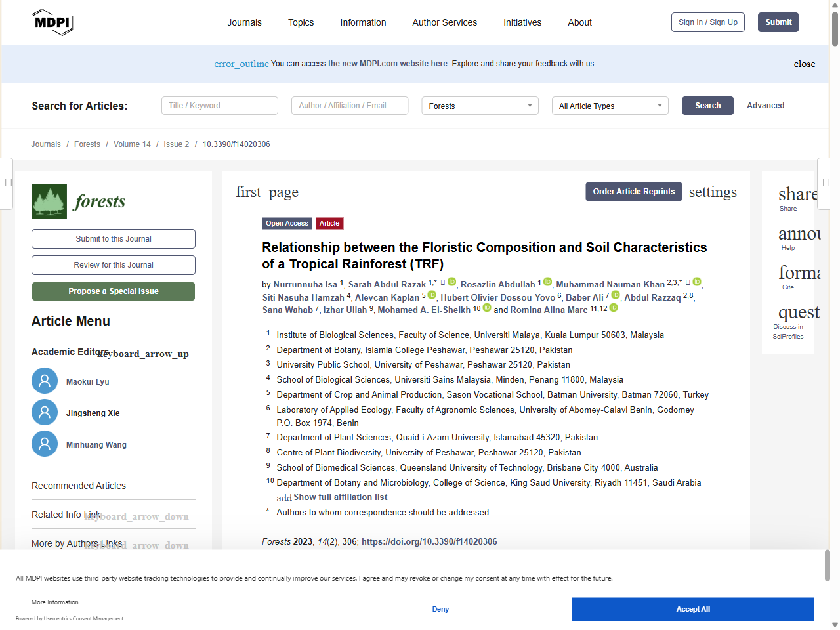Open the Journals menu
This screenshot has height=630, width=840.
pyautogui.click(x=244, y=22)
